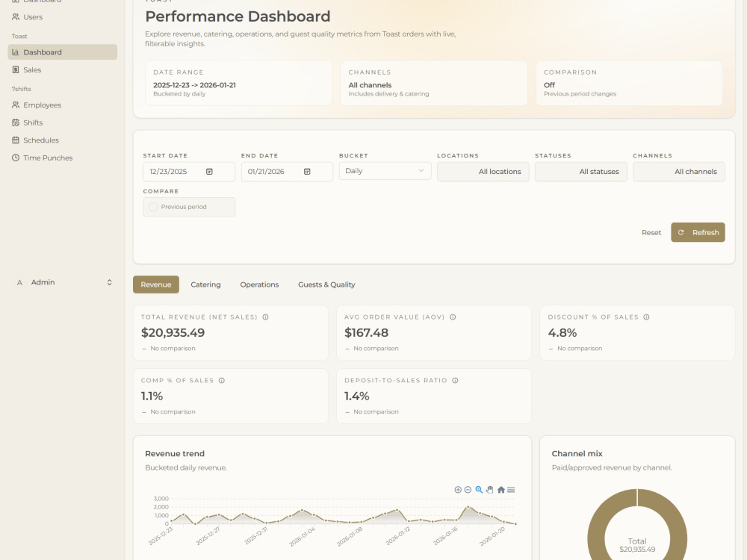Click the 4.8% discount value

point(562,332)
